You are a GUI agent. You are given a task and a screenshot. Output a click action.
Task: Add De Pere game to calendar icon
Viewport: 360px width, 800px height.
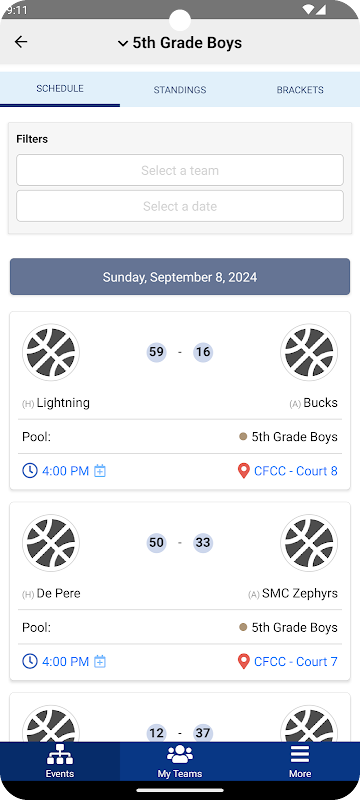pyautogui.click(x=100, y=662)
